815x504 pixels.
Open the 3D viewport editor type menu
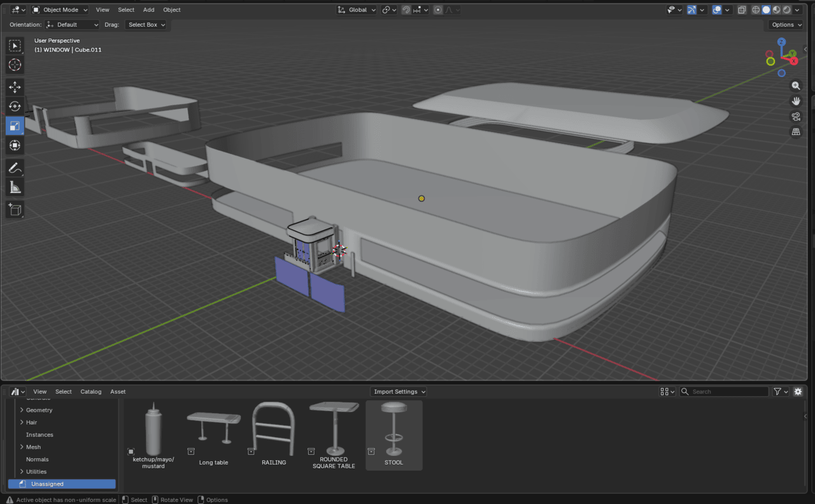[18, 10]
